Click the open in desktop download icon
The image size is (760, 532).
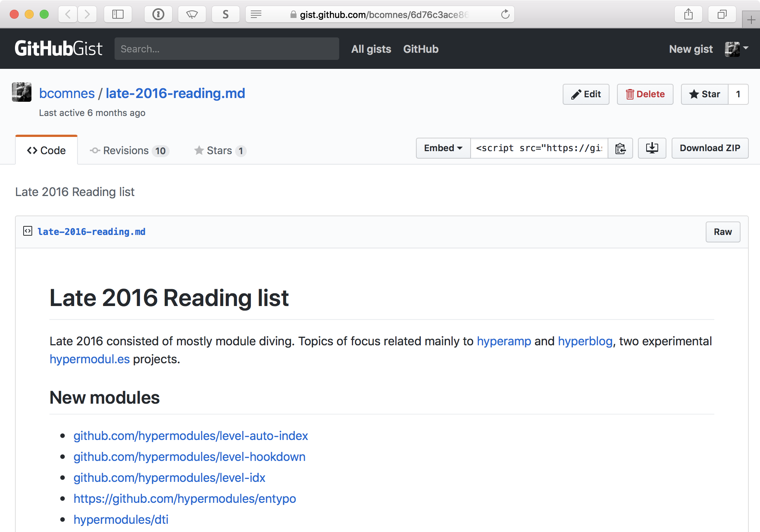652,148
